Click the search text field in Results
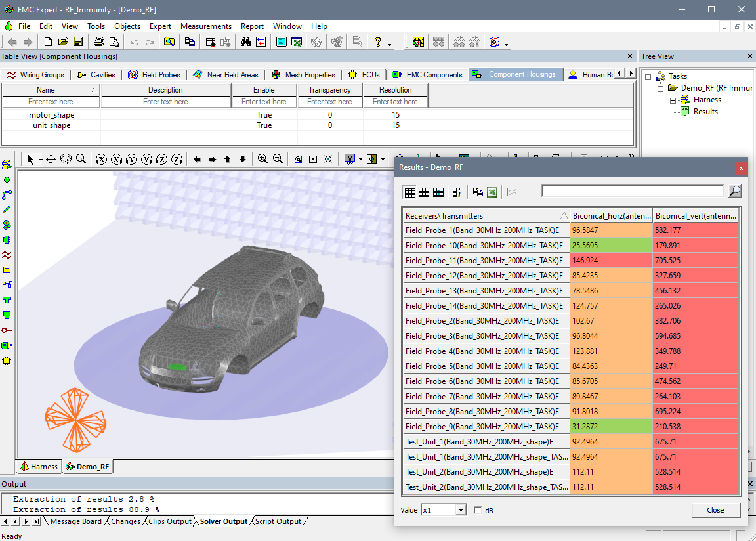756x541 pixels. point(633,191)
